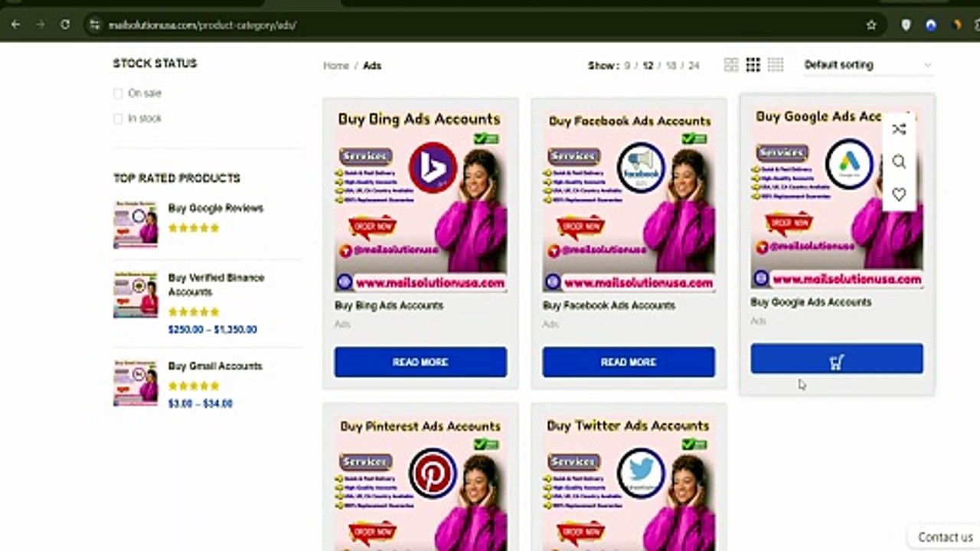
Task: Click the Buy Gmail Accounts sidebar thumbnail
Action: pyautogui.click(x=136, y=383)
